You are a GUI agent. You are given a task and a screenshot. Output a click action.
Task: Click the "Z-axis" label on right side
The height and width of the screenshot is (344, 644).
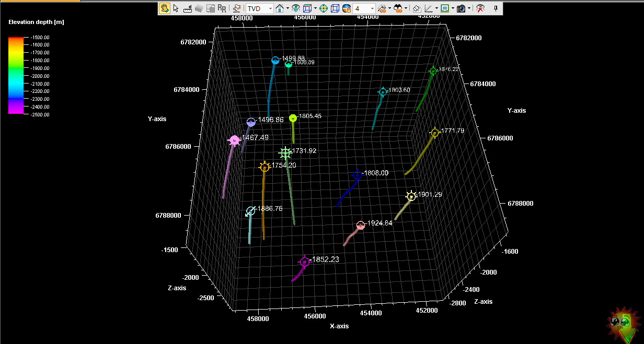pos(483,302)
